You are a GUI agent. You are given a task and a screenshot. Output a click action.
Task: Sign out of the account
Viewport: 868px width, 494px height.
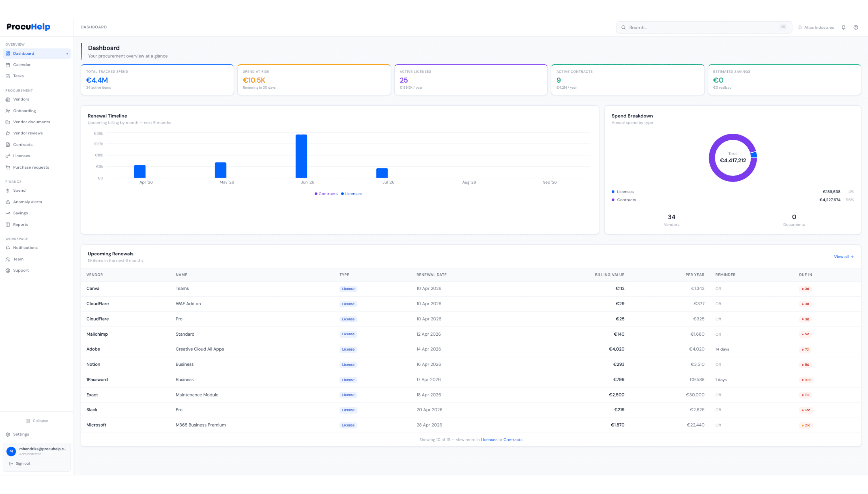[23, 464]
